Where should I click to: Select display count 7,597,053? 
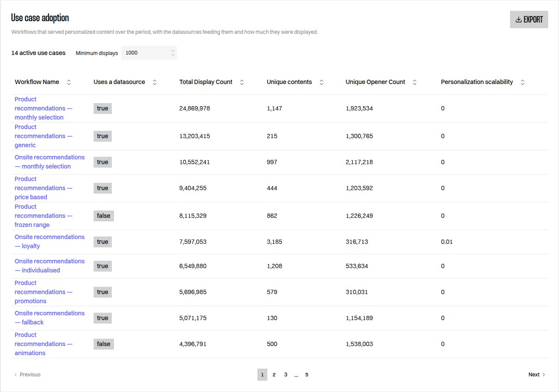tap(193, 242)
